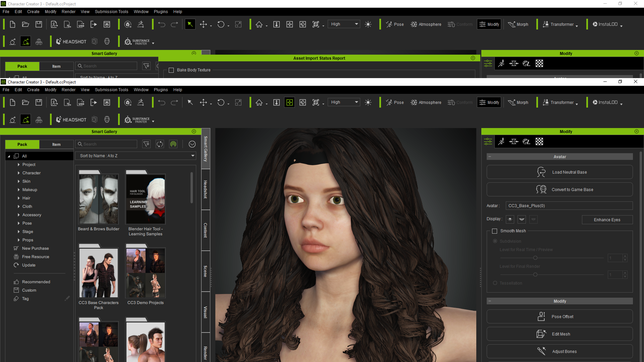Select the Subdivision radio button

tap(495, 241)
